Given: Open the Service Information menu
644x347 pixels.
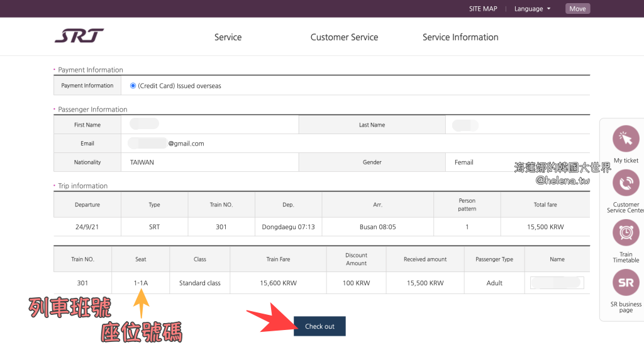Looking at the screenshot, I should pyautogui.click(x=460, y=37).
